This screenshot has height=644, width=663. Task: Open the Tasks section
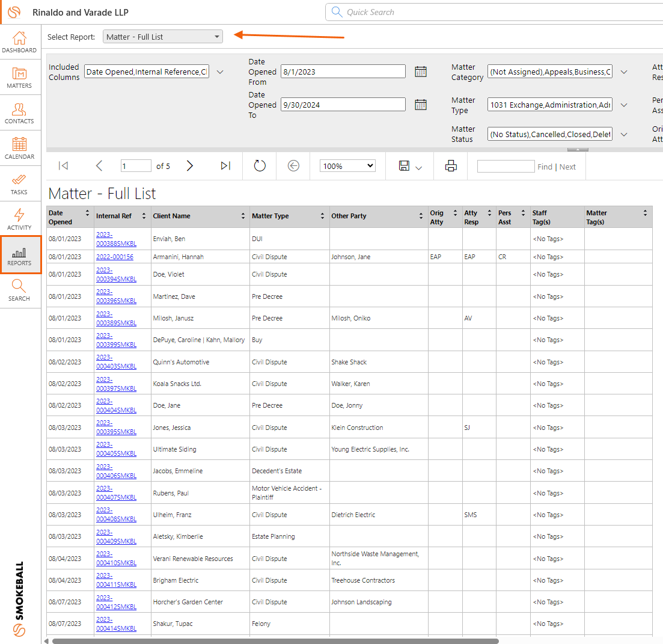coord(19,184)
